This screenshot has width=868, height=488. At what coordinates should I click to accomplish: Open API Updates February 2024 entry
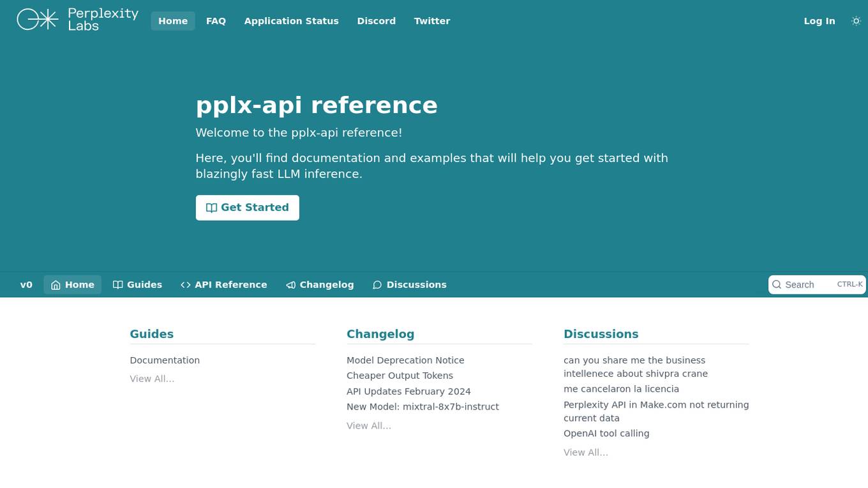point(408,392)
